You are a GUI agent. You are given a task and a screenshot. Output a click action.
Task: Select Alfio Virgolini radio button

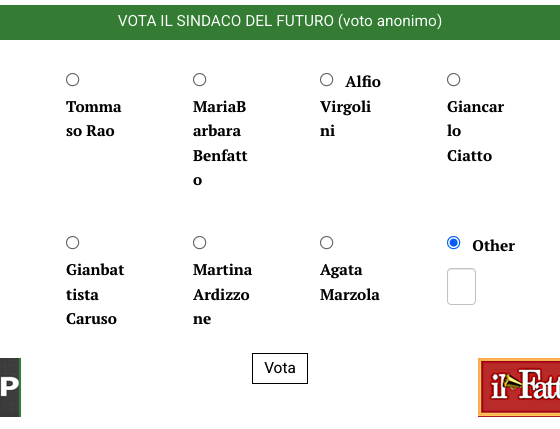(326, 80)
